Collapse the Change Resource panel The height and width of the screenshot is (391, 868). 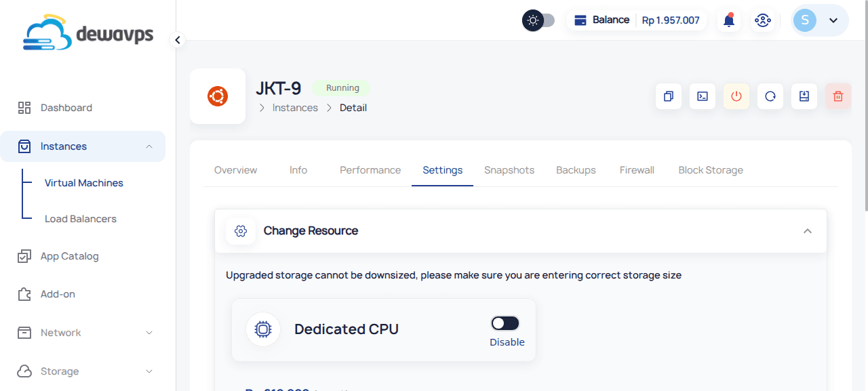coord(808,230)
